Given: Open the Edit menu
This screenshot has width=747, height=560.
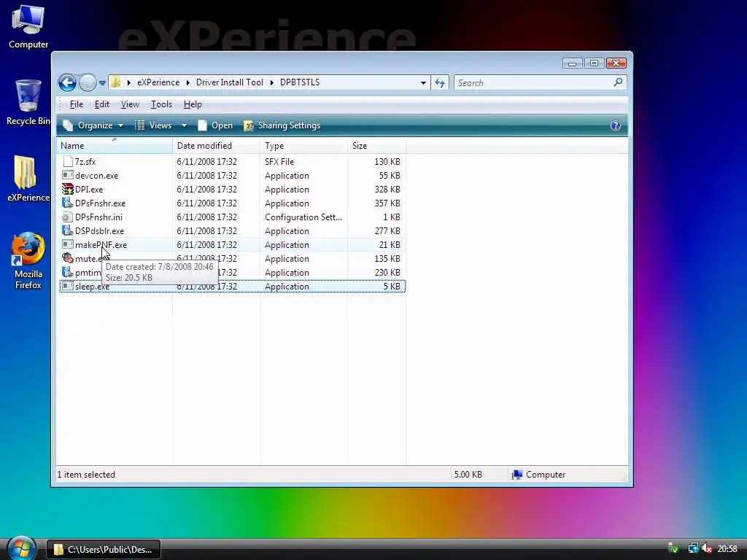Looking at the screenshot, I should point(101,104).
